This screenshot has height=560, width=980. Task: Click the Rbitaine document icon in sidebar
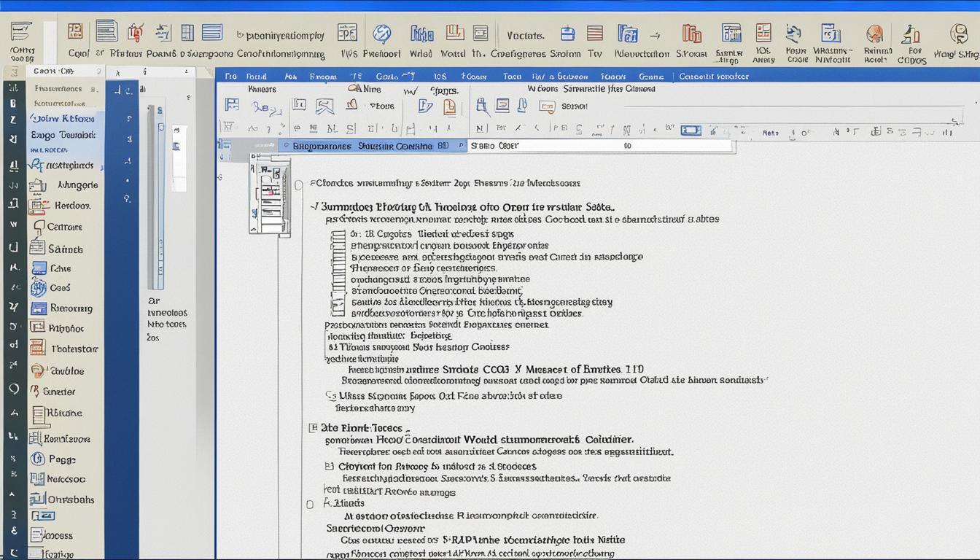coord(38,413)
